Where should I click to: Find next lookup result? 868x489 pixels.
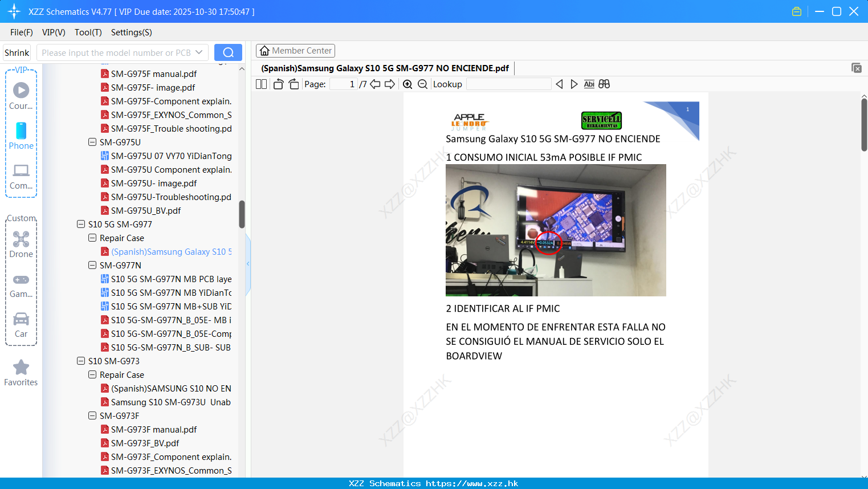click(x=574, y=84)
